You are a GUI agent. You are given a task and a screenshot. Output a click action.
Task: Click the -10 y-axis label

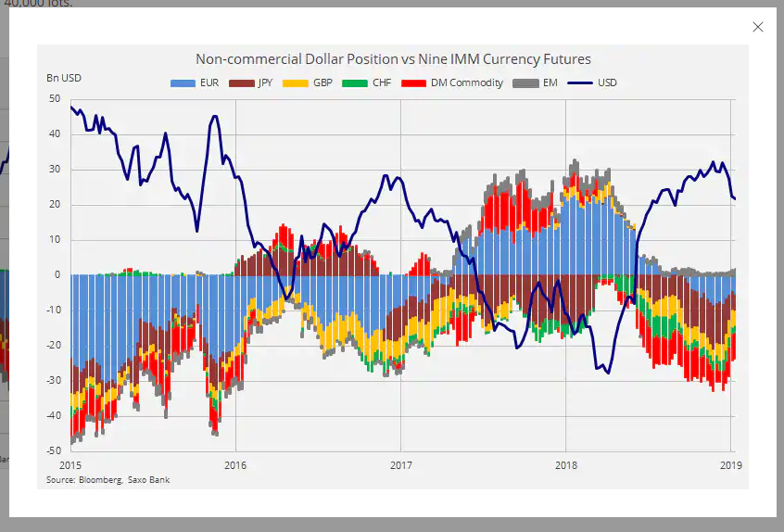pyautogui.click(x=53, y=310)
